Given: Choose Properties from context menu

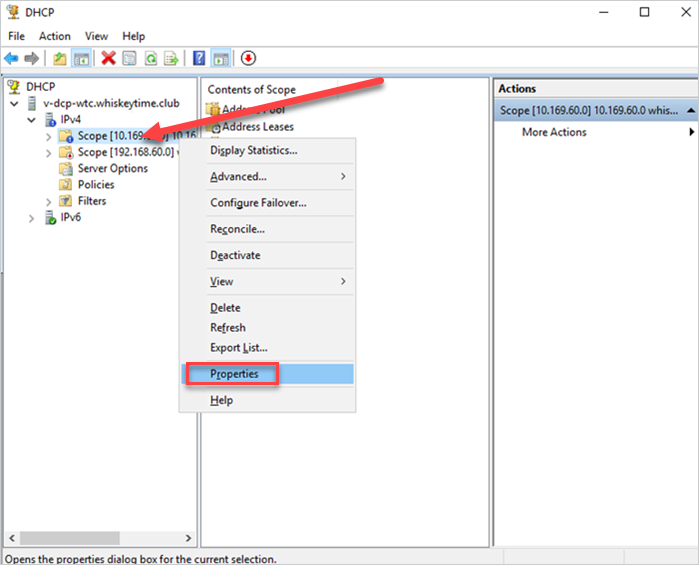Looking at the screenshot, I should 267,374.
